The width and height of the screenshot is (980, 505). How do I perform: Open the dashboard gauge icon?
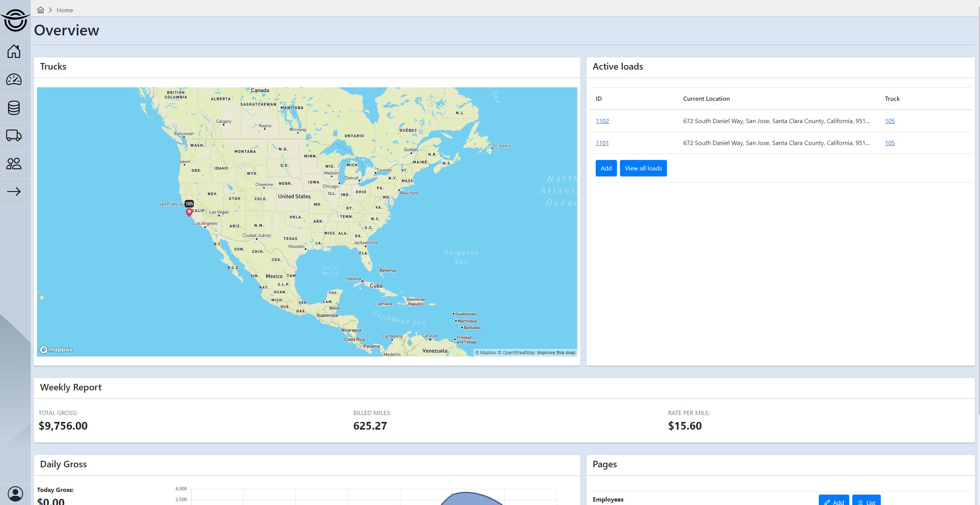(x=14, y=80)
